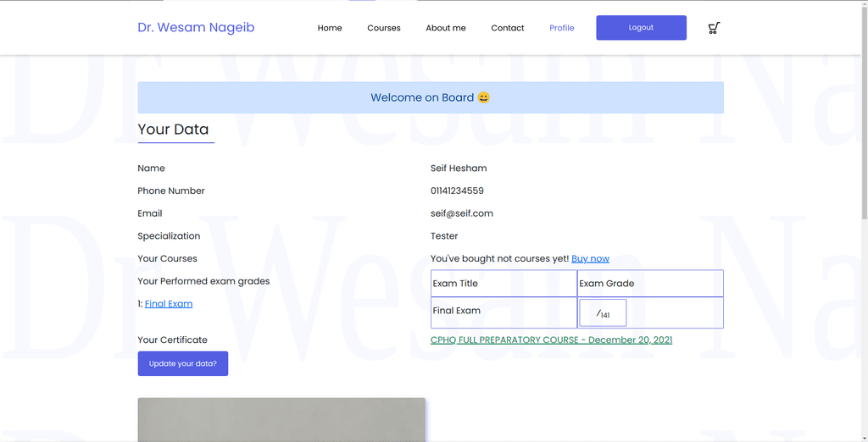Image resolution: width=868 pixels, height=442 pixels.
Task: Click the Specialization label
Action: (169, 236)
